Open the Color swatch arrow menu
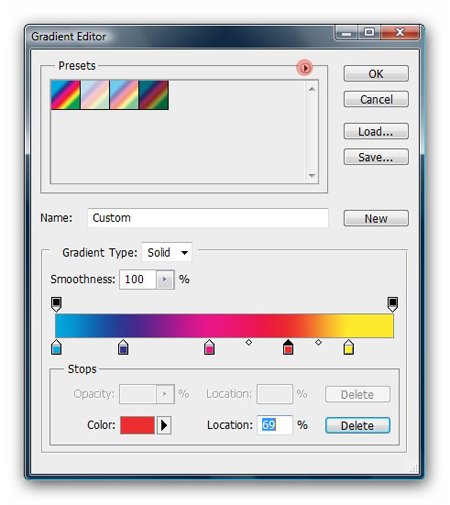450x505 pixels. (x=164, y=425)
